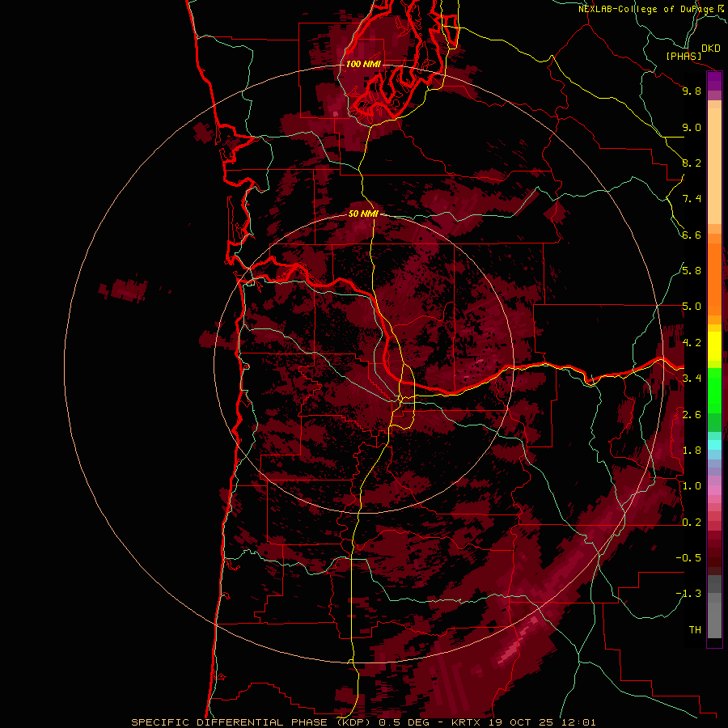Click the -1.3 scale value
This screenshot has height=728, width=728.
pyautogui.click(x=688, y=594)
